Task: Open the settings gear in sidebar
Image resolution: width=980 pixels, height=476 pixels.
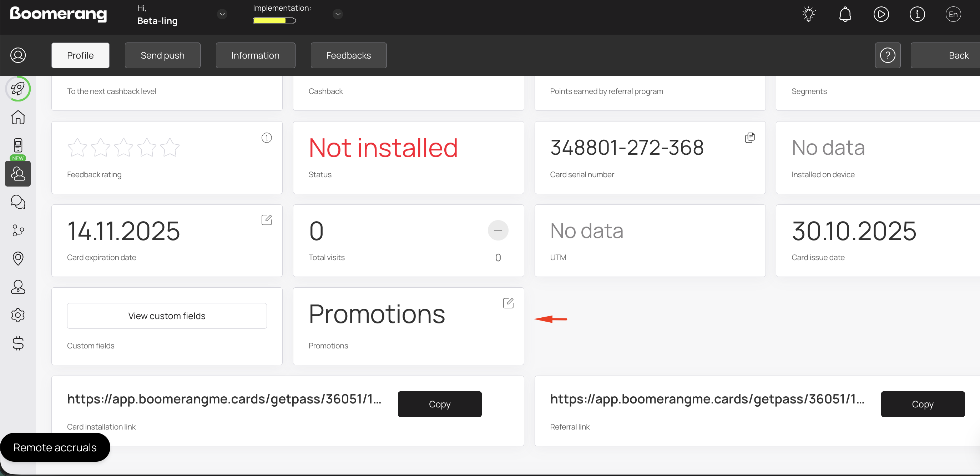Action: [x=18, y=315]
